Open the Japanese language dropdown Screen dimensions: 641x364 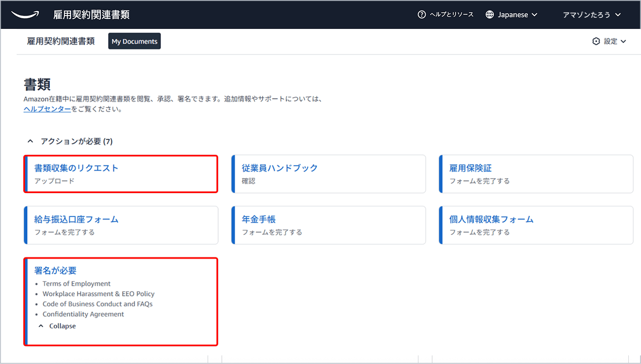(511, 14)
